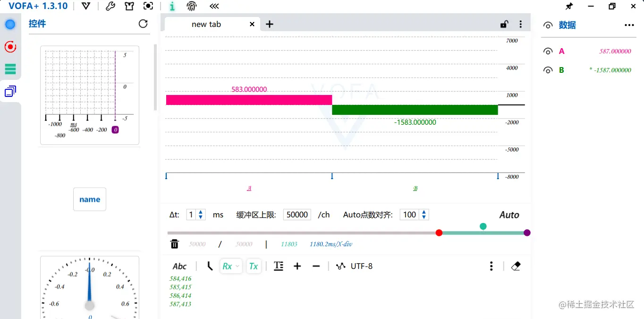Screen dimensions: 644x319
Task: Toggle visibility of all data
Action: (548, 26)
